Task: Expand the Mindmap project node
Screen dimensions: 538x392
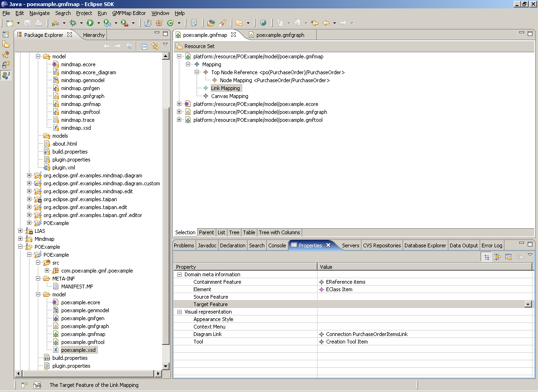Action: pyautogui.click(x=20, y=238)
